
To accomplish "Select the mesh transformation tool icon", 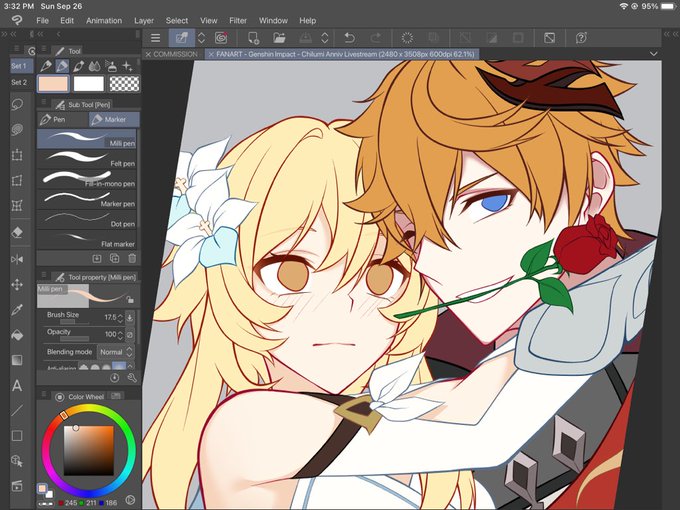I will point(17,205).
